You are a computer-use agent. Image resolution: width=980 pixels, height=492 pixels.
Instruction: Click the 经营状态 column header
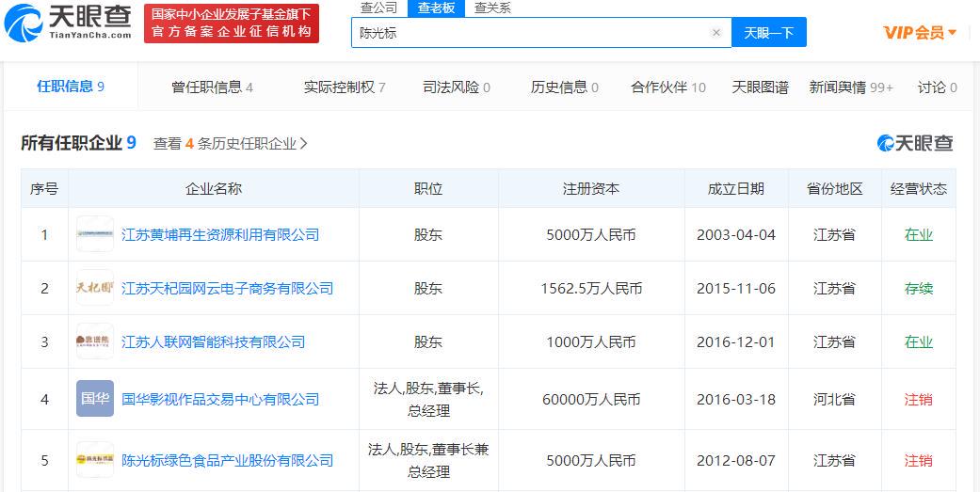[918, 188]
